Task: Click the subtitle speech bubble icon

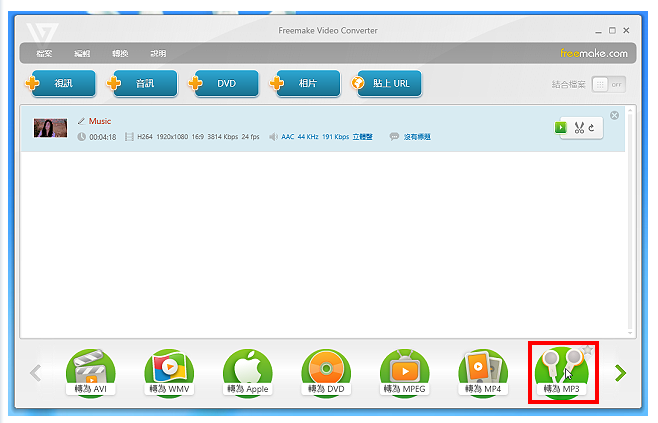Action: (394, 137)
